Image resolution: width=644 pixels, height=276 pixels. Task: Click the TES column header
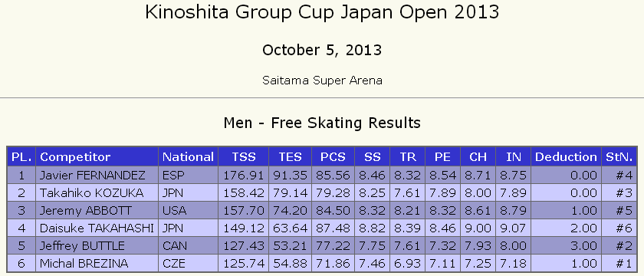pos(290,157)
